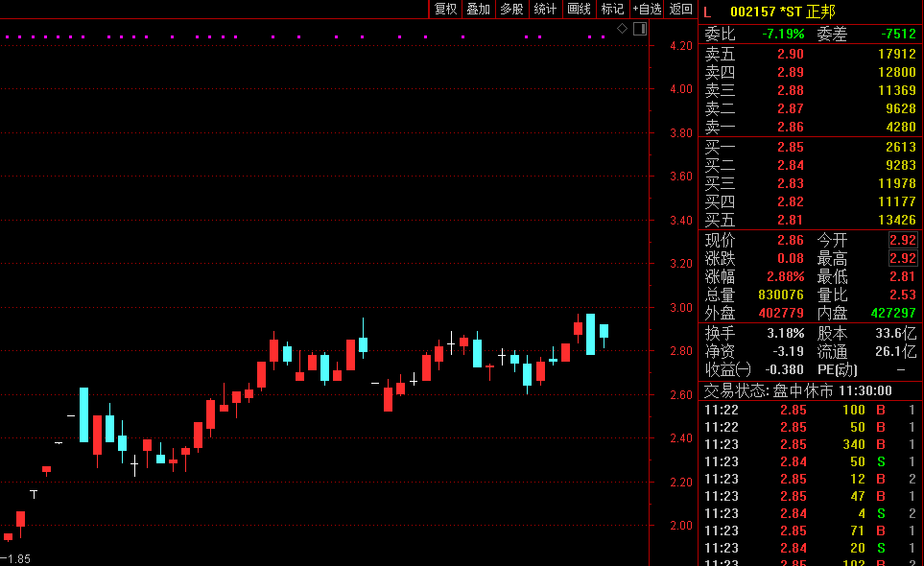The image size is (924, 566).
Task: Click the PE(动) label in the quote panel
Action: pyautogui.click(x=838, y=369)
